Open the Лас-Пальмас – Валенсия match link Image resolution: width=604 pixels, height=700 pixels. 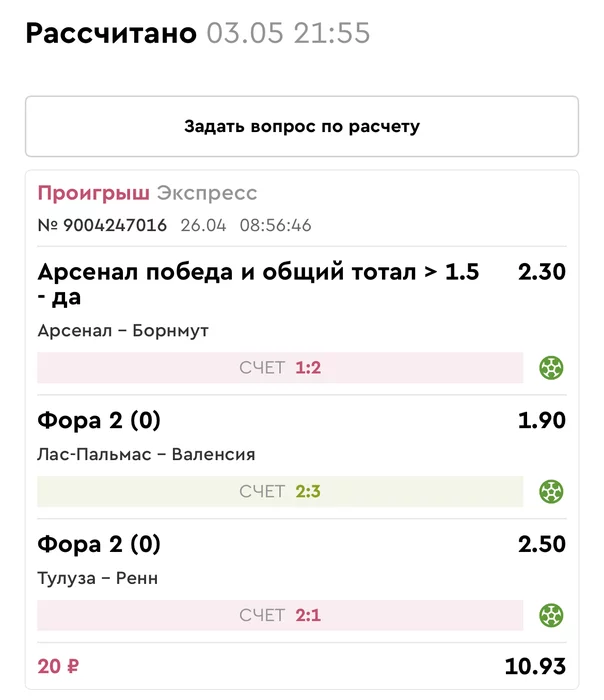pyautogui.click(x=146, y=454)
